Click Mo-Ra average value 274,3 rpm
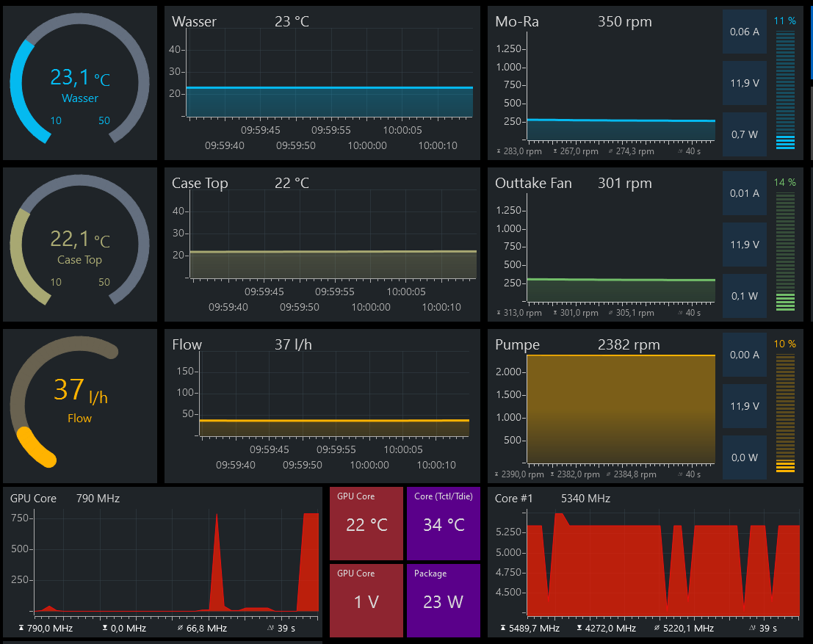This screenshot has width=813, height=644. pyautogui.click(x=631, y=151)
